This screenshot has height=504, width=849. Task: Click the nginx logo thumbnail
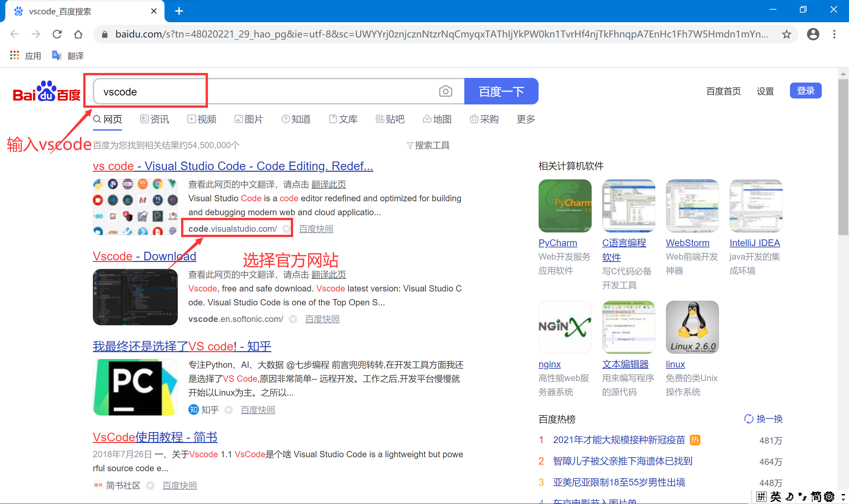point(565,327)
